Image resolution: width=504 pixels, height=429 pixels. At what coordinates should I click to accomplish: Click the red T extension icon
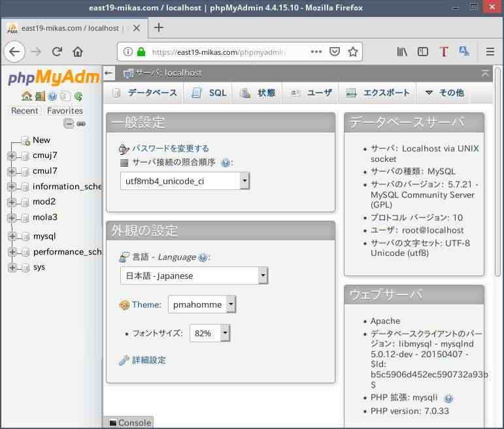(444, 52)
